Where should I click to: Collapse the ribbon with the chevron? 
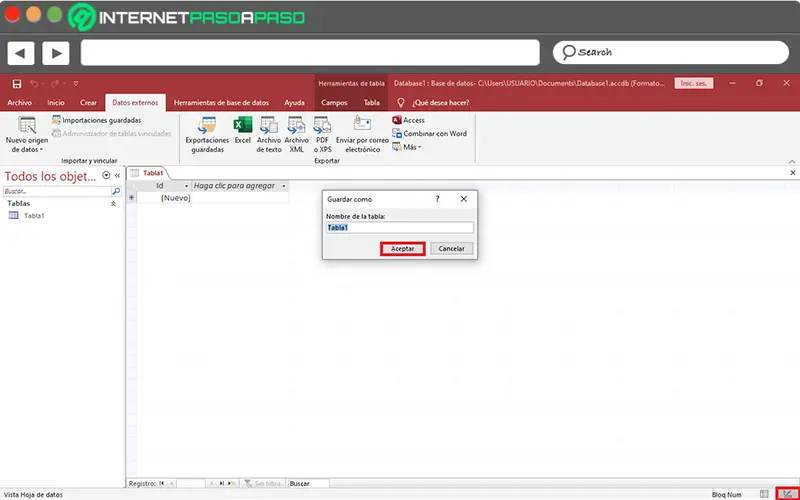coord(792,161)
